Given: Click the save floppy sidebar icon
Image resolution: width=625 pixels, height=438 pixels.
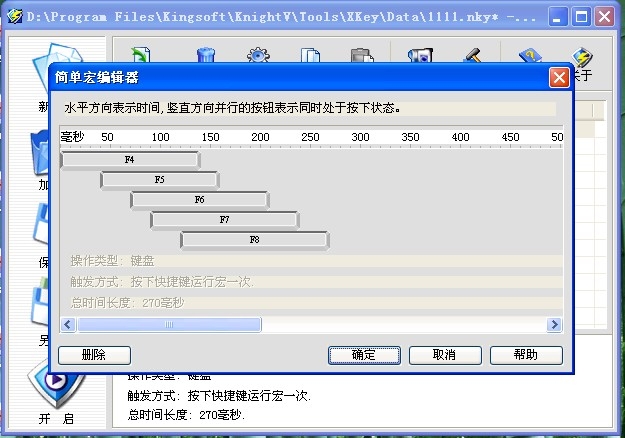Looking at the screenshot, I should click(x=41, y=224).
